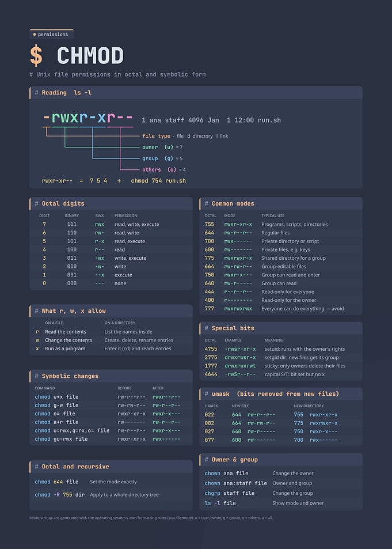Screen dimensions: 392x549
Task: Click the binary value "110"
Action: pos(72,233)
